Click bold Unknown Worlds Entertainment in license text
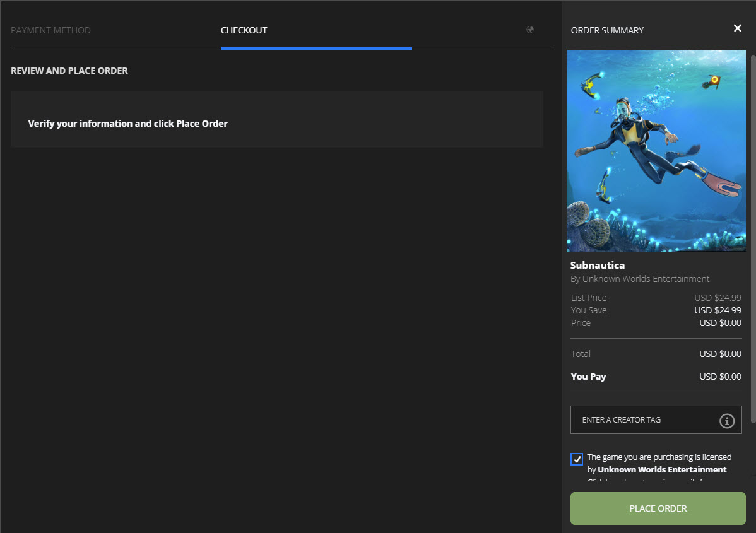This screenshot has width=756, height=533. (662, 470)
